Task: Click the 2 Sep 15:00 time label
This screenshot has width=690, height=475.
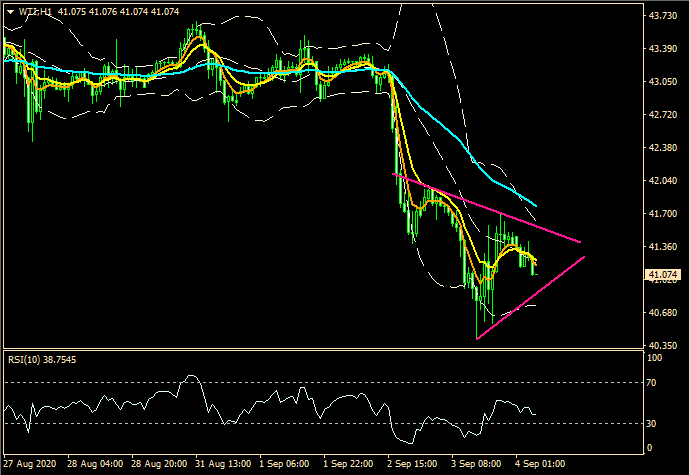Action: pyautogui.click(x=412, y=466)
